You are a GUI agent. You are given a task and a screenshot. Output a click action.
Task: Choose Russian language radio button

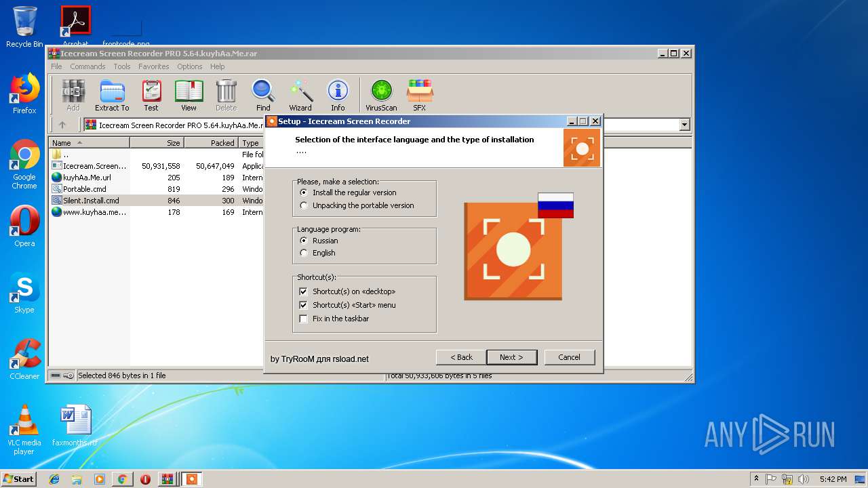point(319,241)
